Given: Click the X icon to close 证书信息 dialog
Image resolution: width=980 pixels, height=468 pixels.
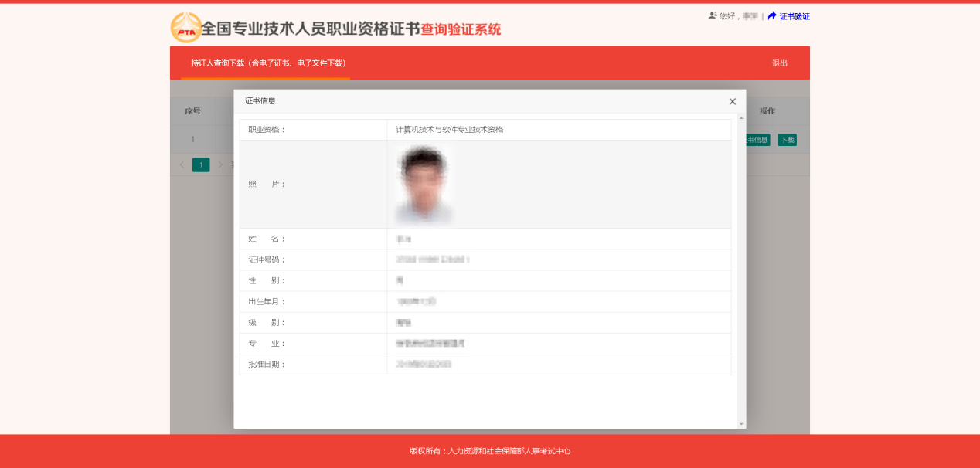Looking at the screenshot, I should click(732, 101).
